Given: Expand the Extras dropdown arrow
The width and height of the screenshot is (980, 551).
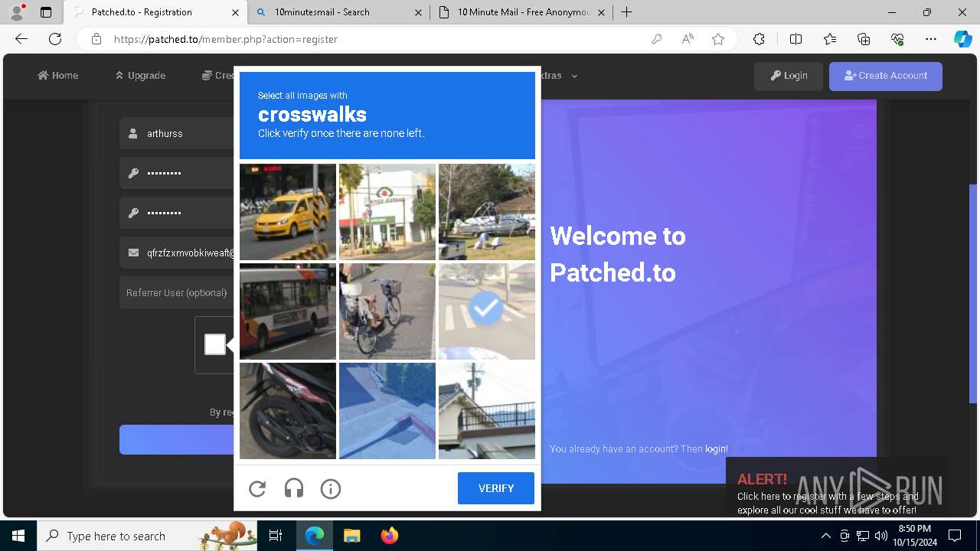Looking at the screenshot, I should (574, 76).
